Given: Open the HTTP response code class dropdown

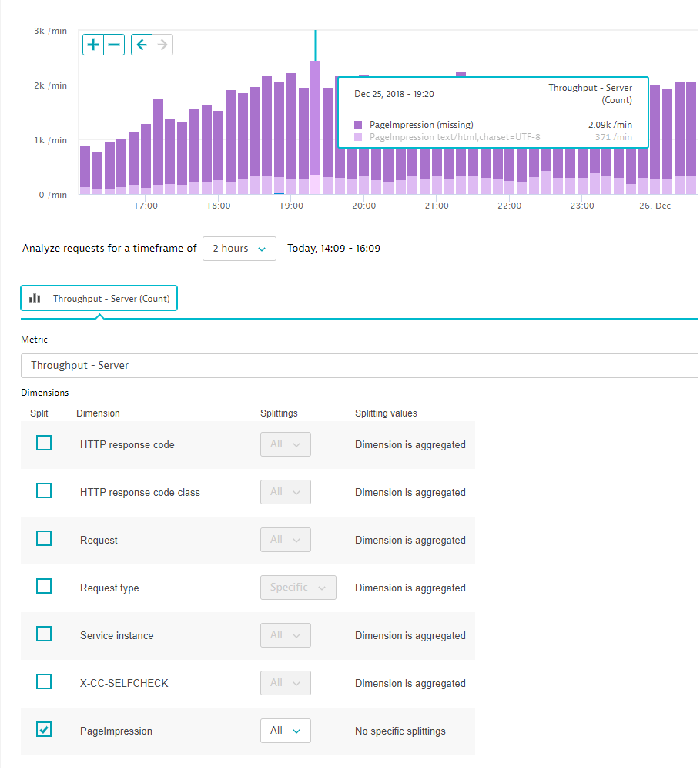Looking at the screenshot, I should [285, 492].
